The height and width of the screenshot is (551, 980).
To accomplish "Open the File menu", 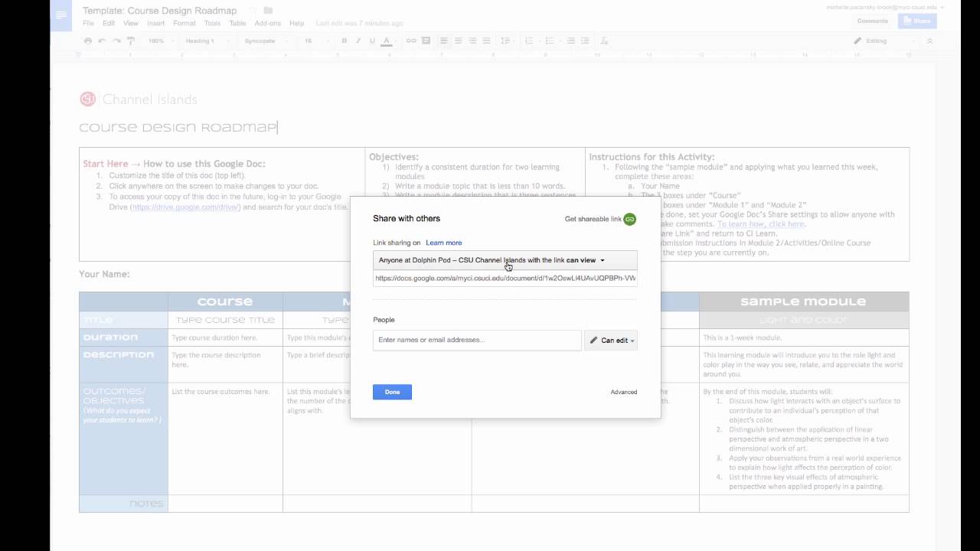I will click(x=89, y=24).
